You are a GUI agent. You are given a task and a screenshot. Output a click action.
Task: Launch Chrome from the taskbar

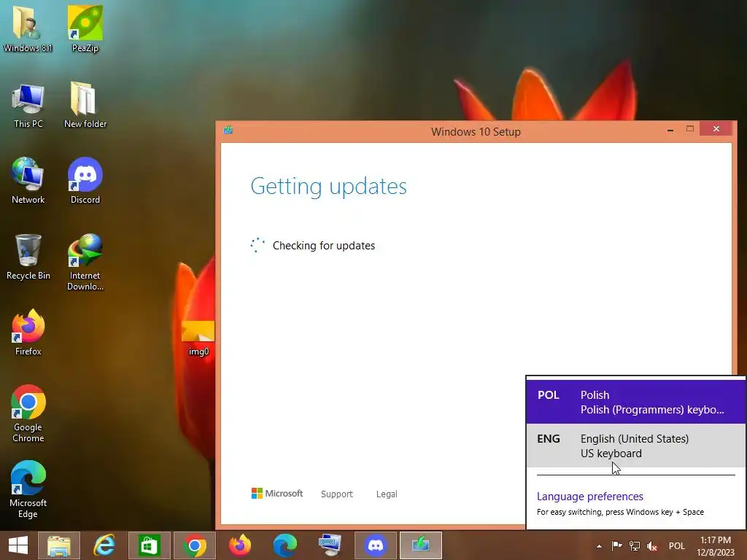tap(194, 545)
